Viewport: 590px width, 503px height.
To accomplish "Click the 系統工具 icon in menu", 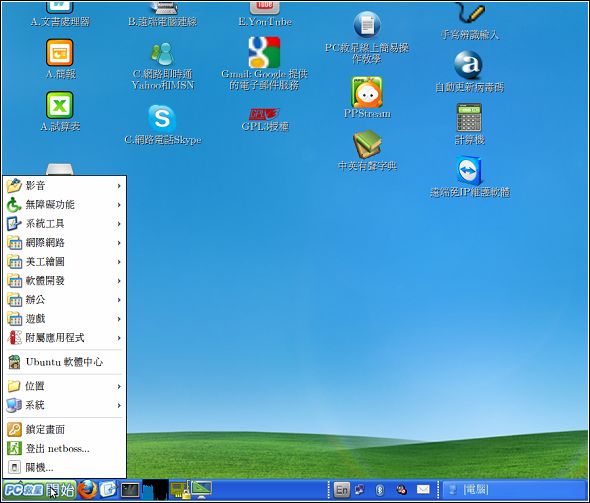I will click(14, 223).
